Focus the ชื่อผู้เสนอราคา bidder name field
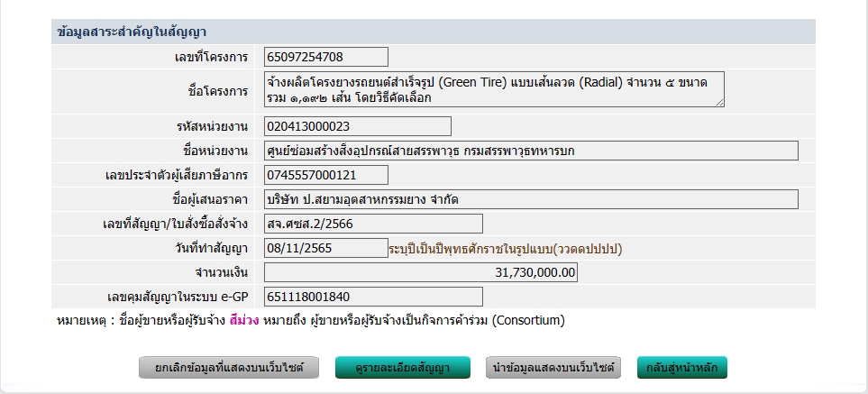Screen dimensions: 868x394 tap(531, 199)
